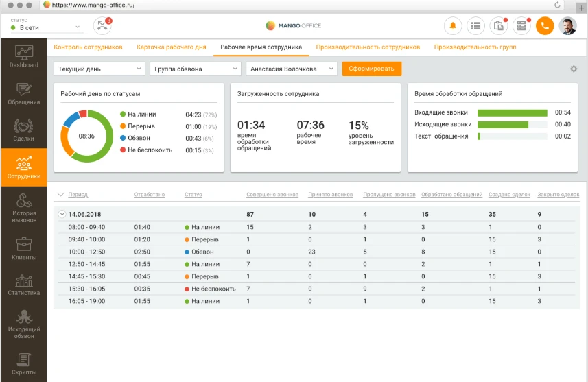
Task: Click the Входящие звонки green progress bar
Action: (x=512, y=112)
